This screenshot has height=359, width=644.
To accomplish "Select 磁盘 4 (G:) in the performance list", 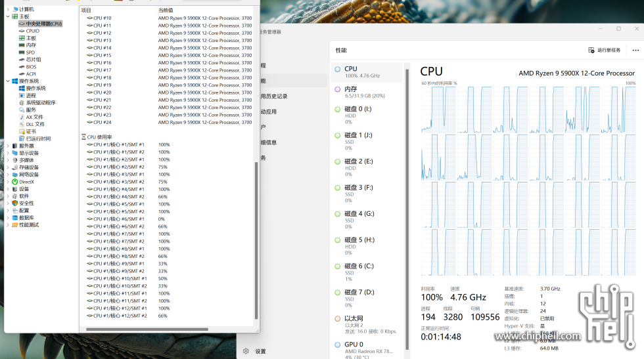I will point(367,221).
